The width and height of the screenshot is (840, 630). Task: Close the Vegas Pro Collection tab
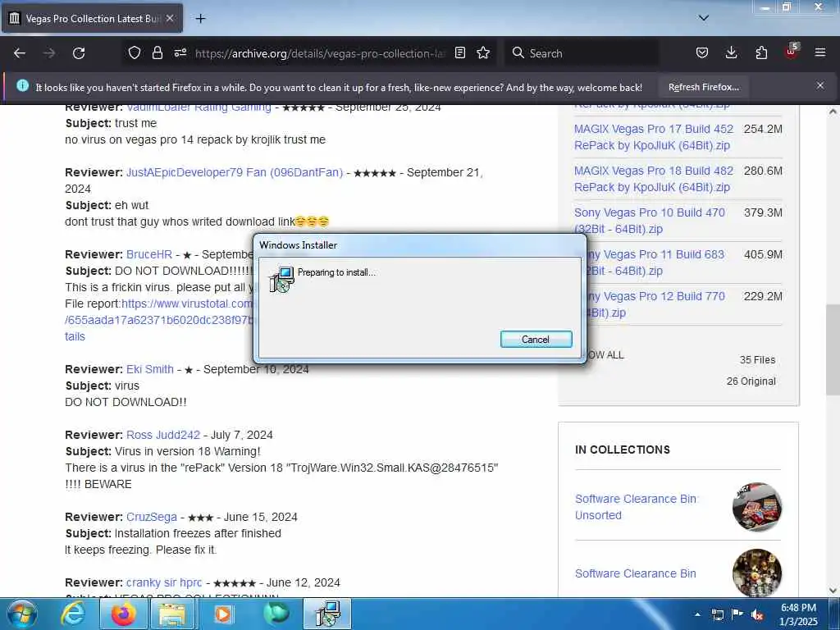170,18
